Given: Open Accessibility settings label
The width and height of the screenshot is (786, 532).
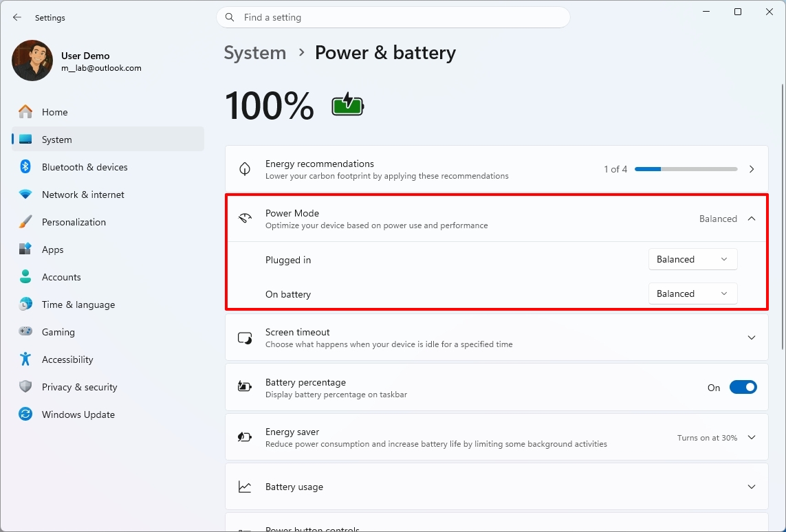Looking at the screenshot, I should [x=67, y=359].
